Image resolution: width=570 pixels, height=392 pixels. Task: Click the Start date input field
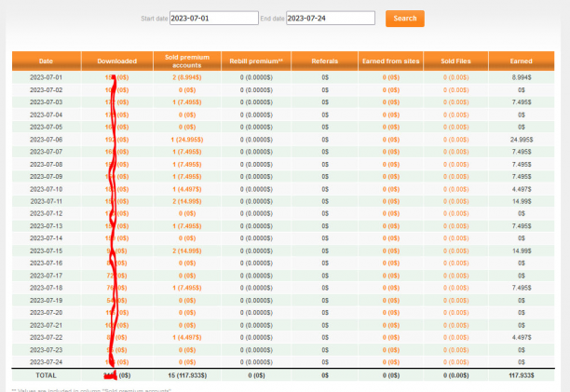(x=214, y=19)
